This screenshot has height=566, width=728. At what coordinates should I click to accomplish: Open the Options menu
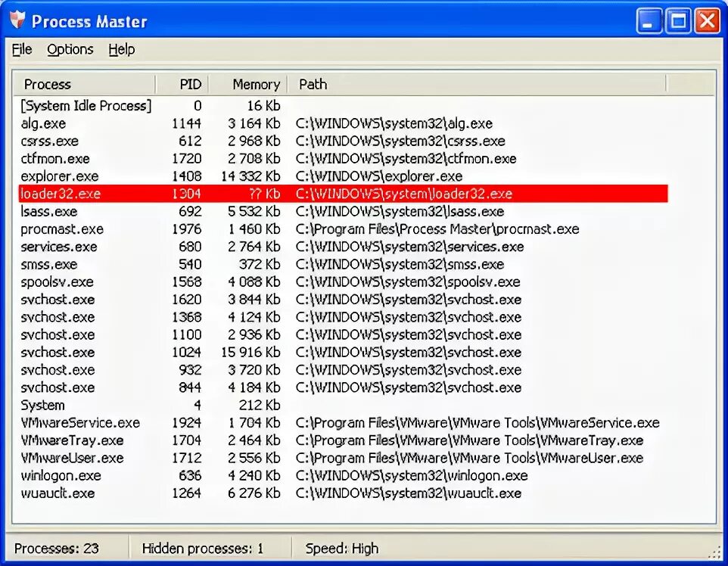pyautogui.click(x=70, y=49)
